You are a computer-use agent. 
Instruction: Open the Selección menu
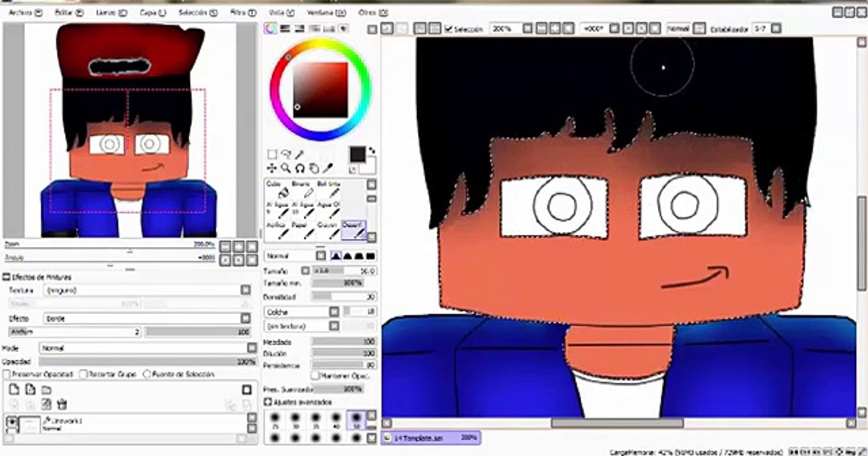199,12
